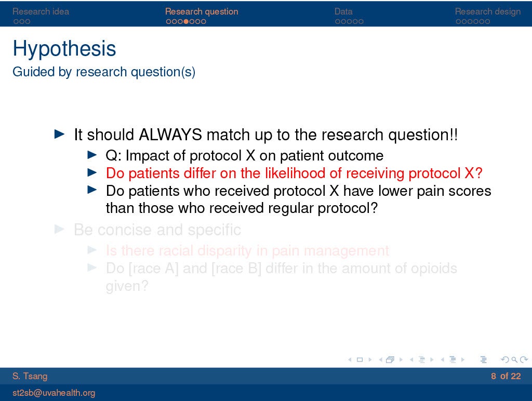Click the triangle bullet beside 'Be concise and specific'
The height and width of the screenshot is (401, 532).
[x=59, y=229]
